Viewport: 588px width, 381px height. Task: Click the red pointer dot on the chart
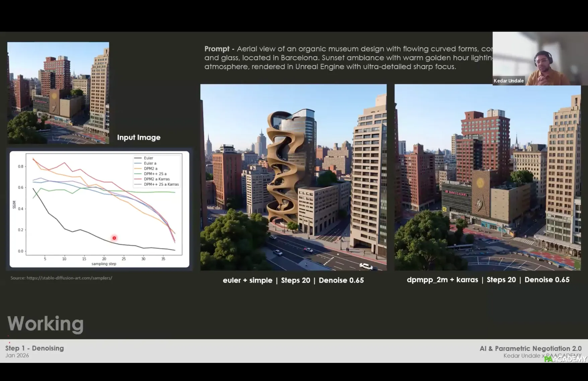114,238
